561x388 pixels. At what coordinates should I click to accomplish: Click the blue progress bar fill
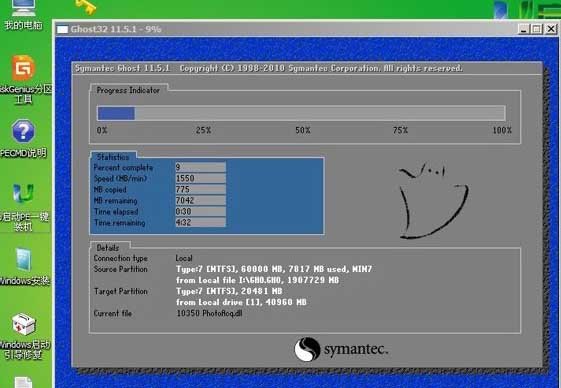pyautogui.click(x=116, y=113)
